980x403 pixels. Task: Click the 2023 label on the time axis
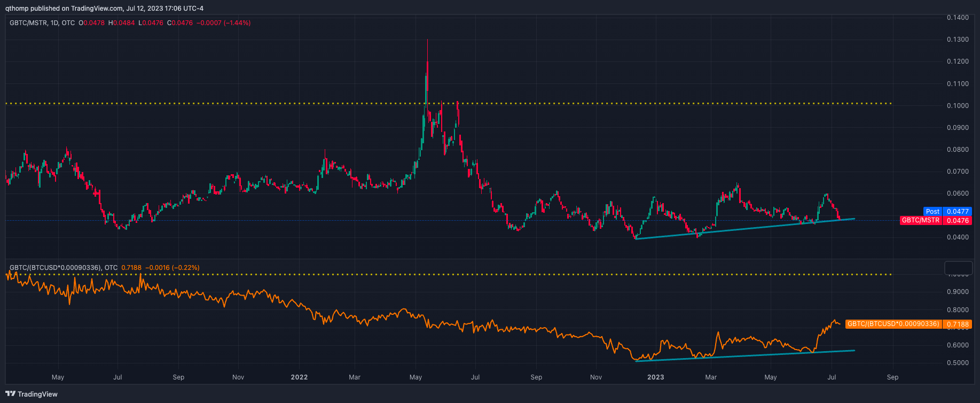(656, 377)
